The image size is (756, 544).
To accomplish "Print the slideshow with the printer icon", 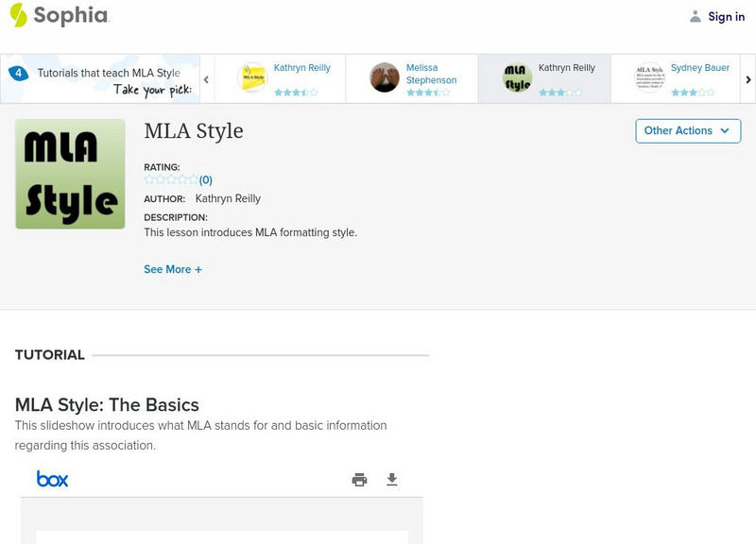I will pos(359,480).
